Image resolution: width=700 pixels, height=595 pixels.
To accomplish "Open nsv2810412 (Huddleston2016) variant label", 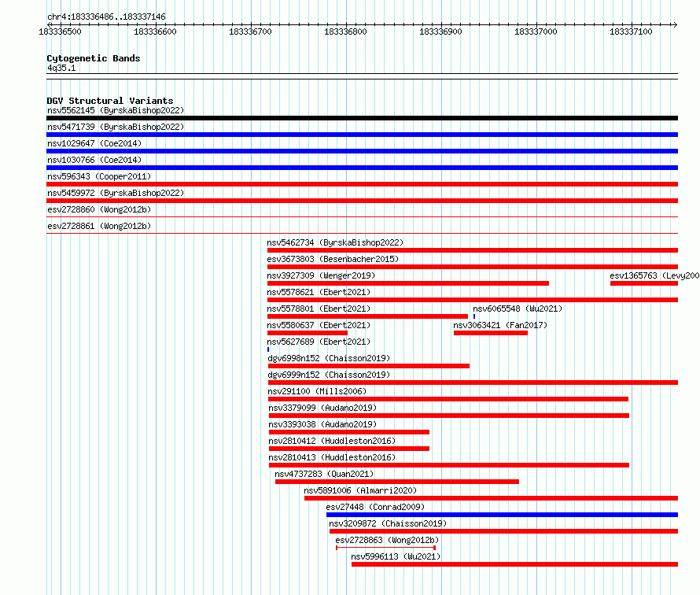I will [x=332, y=441].
